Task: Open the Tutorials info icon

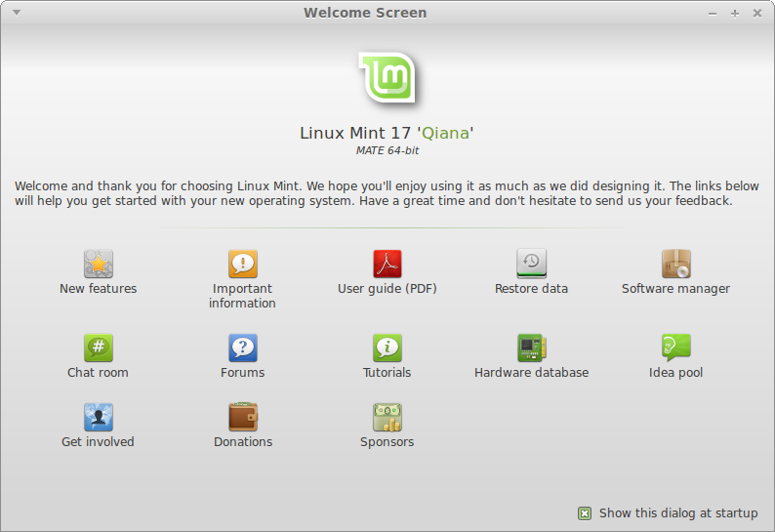Action: (387, 348)
